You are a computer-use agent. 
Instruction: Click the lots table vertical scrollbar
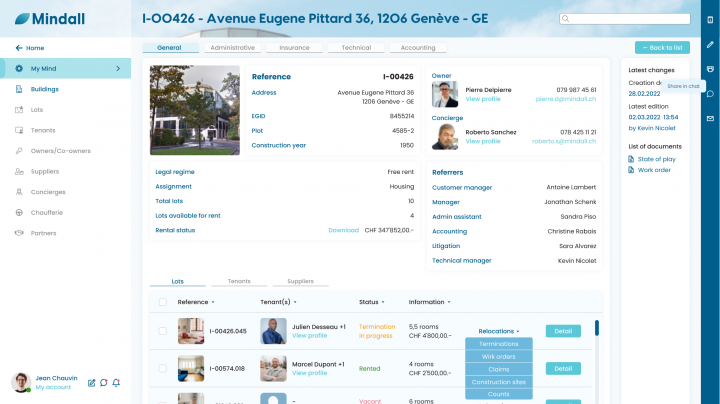click(x=596, y=328)
